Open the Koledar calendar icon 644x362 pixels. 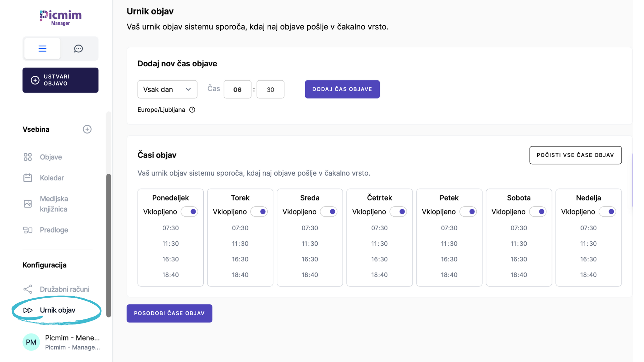pos(28,178)
